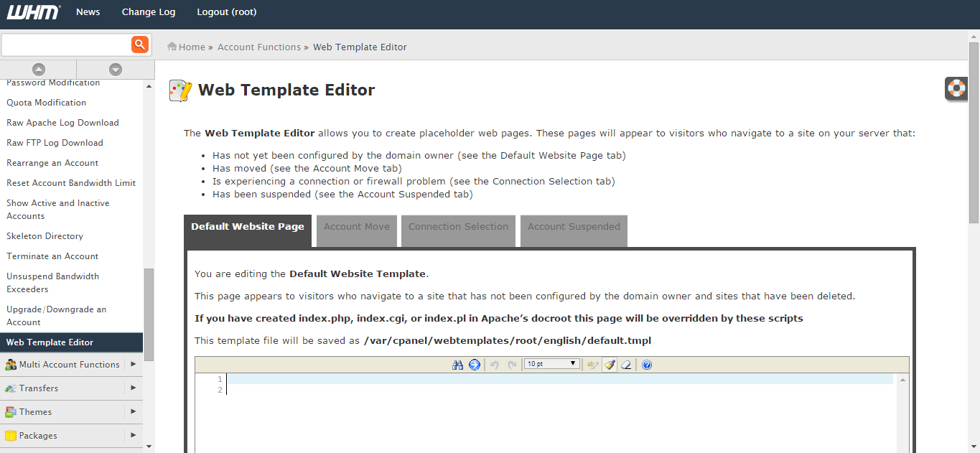The image size is (980, 453).
Task: Click the go to line arrow icon
Action: tap(475, 365)
